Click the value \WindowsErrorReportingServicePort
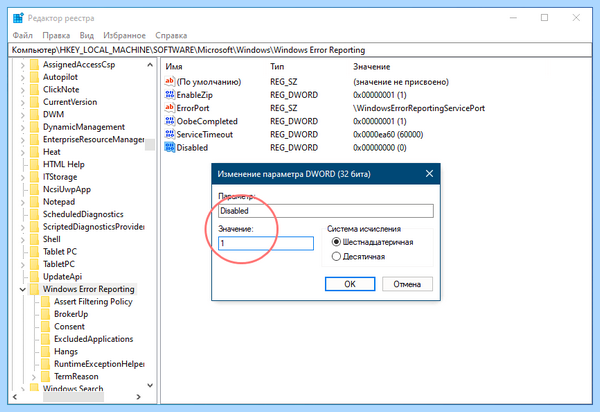The image size is (600, 412). (x=419, y=108)
